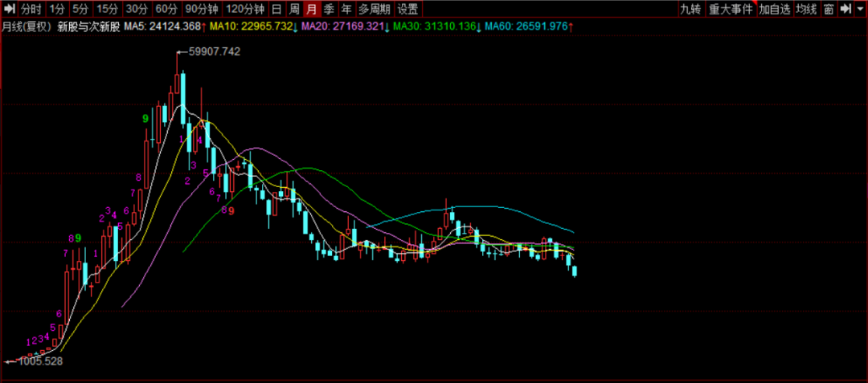This screenshot has height=383, width=868.
Task: Choose the 年 yearly period
Action: pos(346,10)
